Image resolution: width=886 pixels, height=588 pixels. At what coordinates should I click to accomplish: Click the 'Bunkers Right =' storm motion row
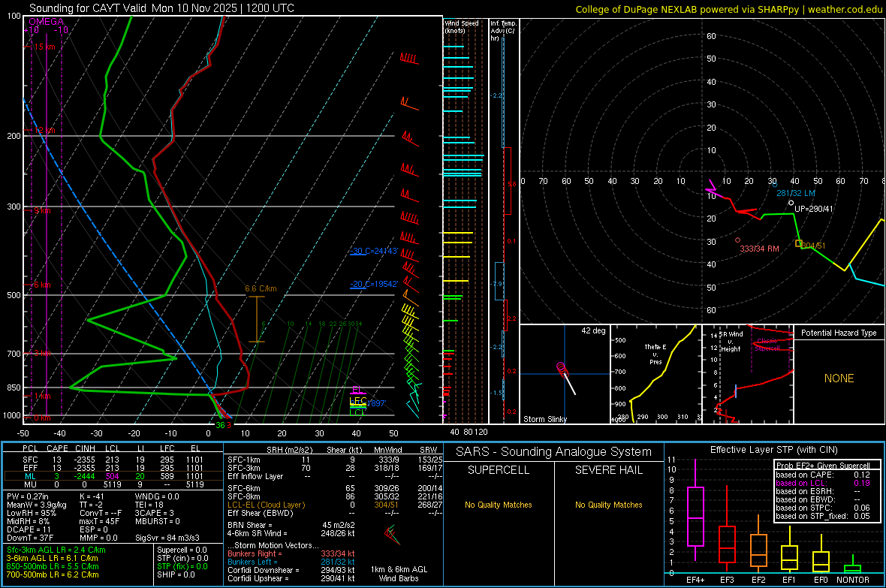tap(291, 553)
